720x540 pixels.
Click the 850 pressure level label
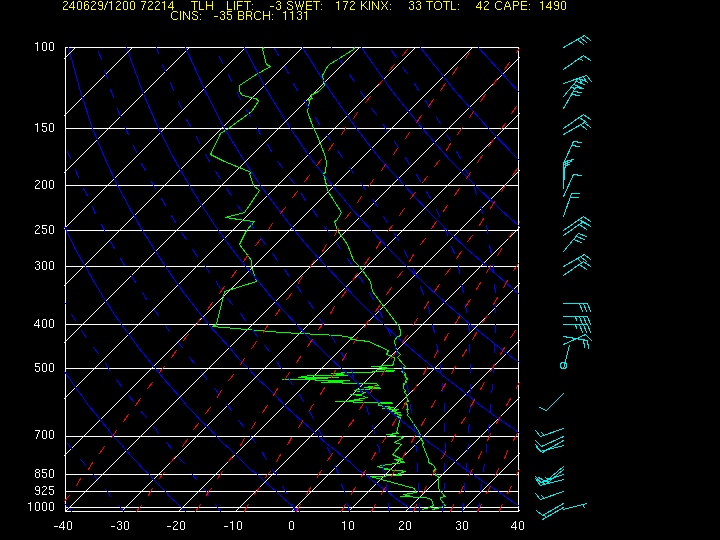coord(45,473)
